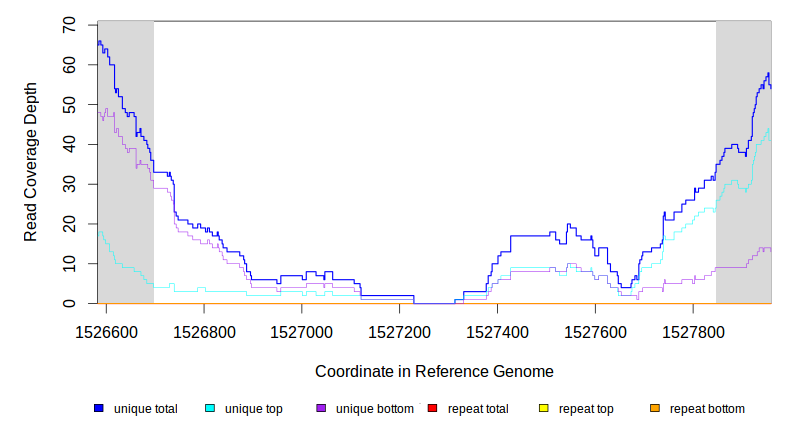Click the 30 tick on the y-axis
Viewport: 792px width, 432px height.
(69, 184)
